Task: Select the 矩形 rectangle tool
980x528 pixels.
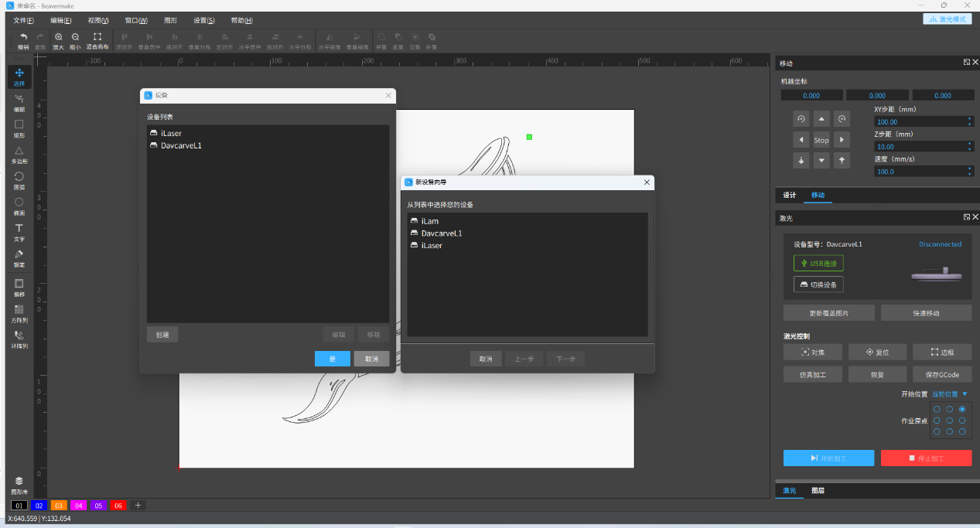Action: (x=19, y=128)
